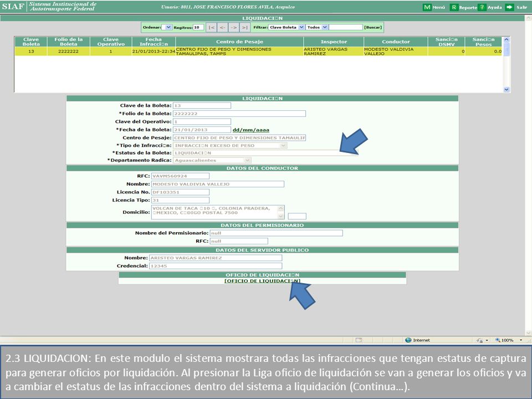Click Clave del Operativo field
Viewport: 532px width, 399px height.
[202, 121]
